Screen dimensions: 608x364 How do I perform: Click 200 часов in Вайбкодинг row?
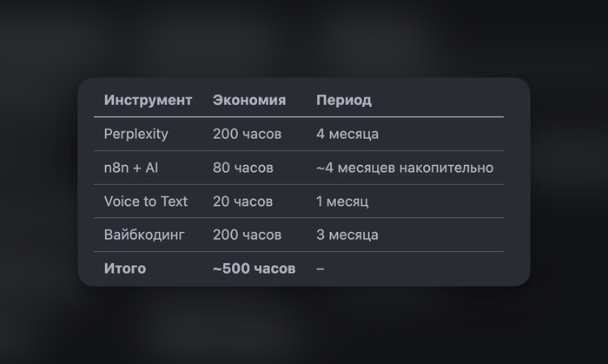tap(247, 235)
